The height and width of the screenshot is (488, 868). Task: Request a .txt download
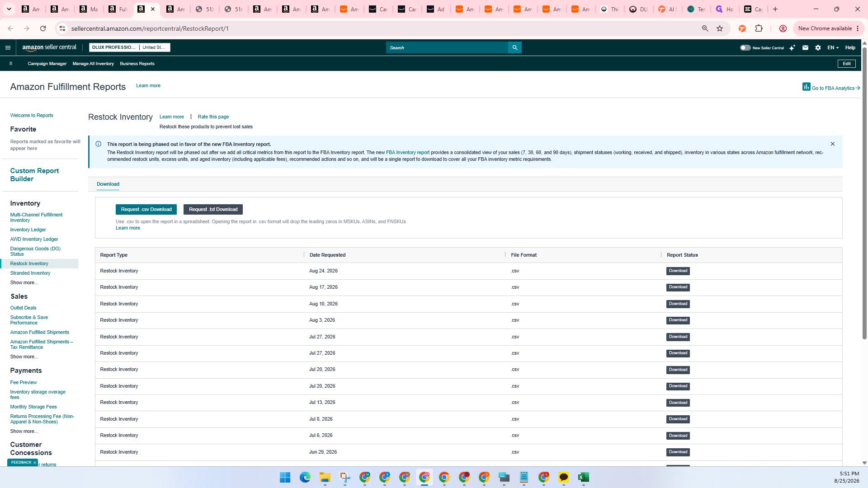[x=213, y=210]
